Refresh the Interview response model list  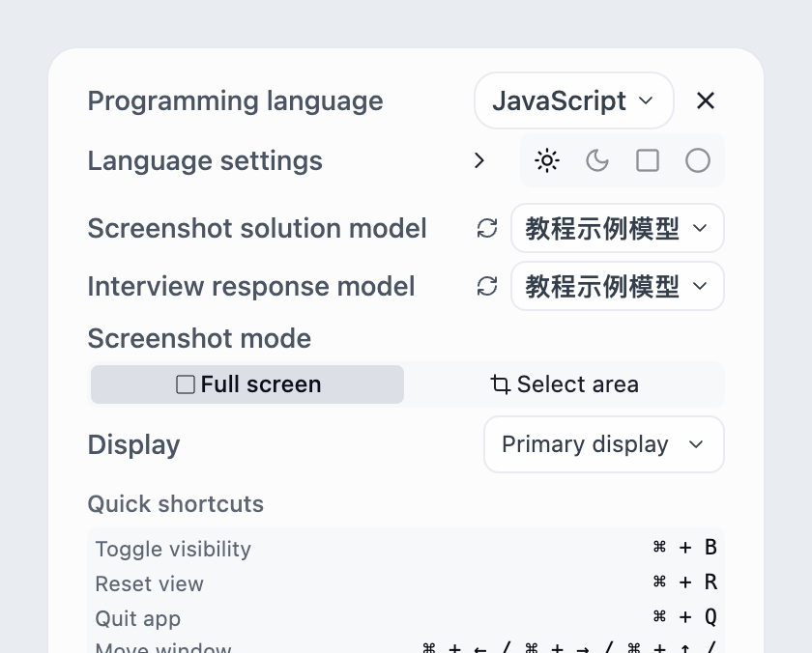click(x=487, y=286)
